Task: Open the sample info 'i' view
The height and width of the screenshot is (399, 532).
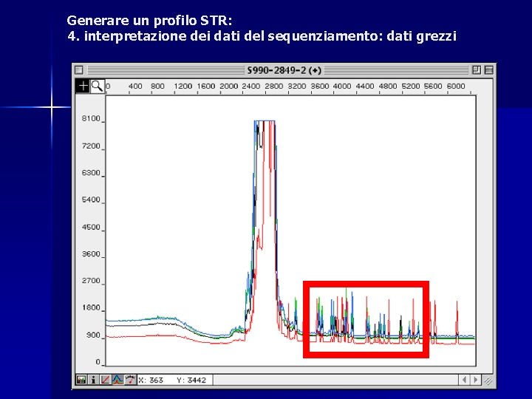Action: pyautogui.click(x=93, y=380)
